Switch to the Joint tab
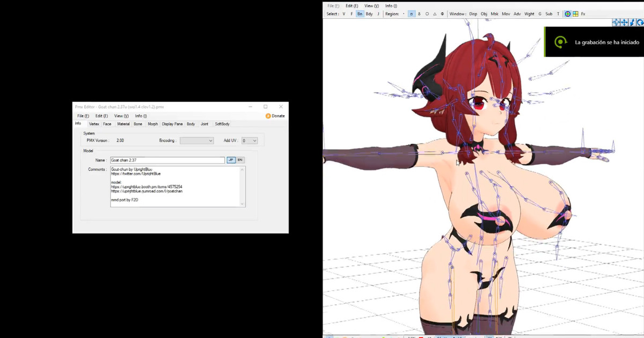The height and width of the screenshot is (338, 644). [x=204, y=124]
